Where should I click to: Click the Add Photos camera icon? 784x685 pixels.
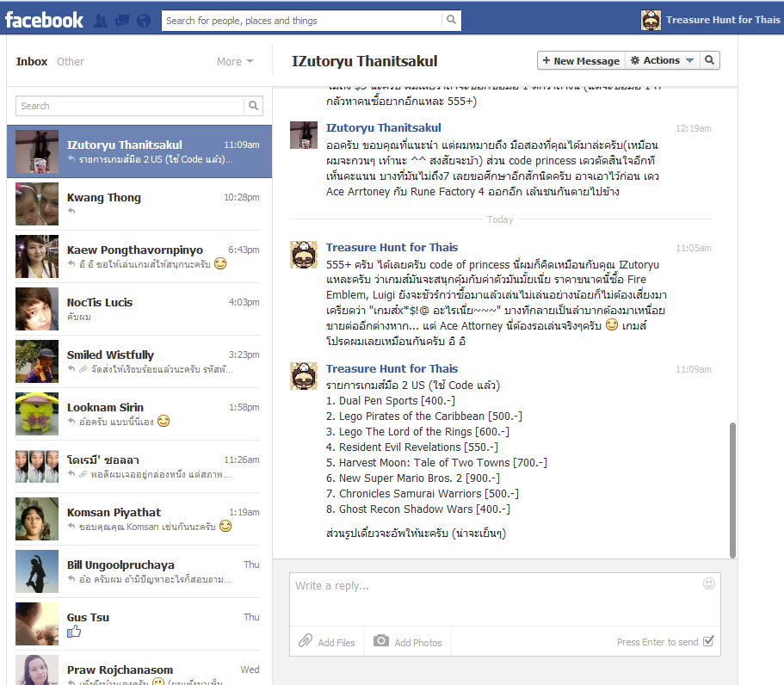coord(381,640)
